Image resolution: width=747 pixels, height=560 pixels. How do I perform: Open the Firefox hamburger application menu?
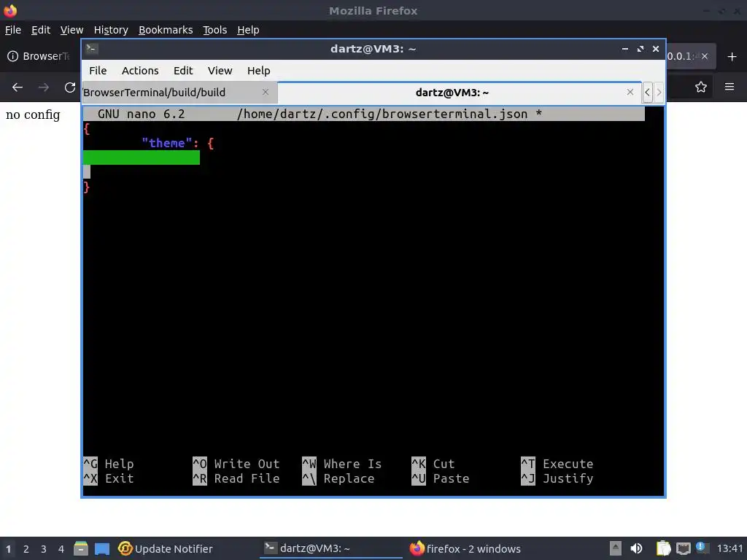[x=729, y=87]
